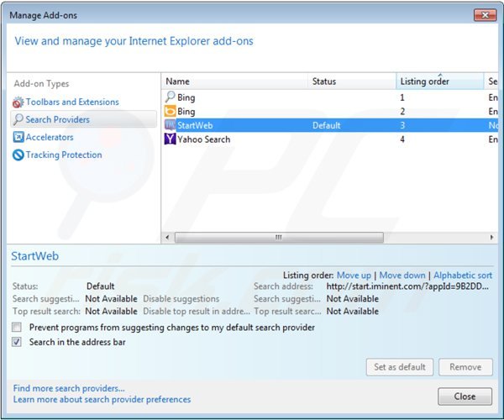
Task: Open the Tracking Protection add-on type
Action: (x=64, y=155)
